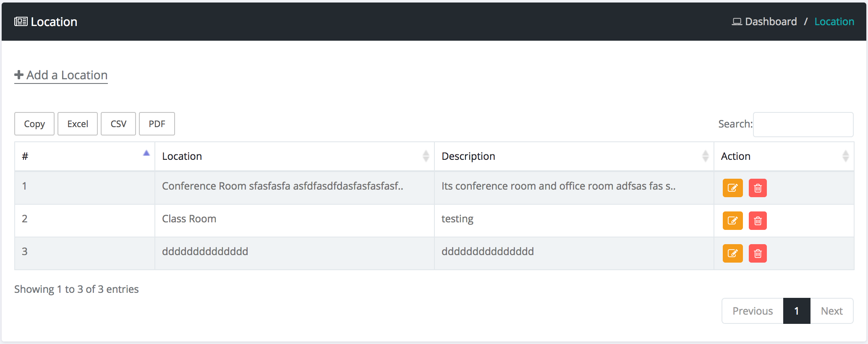Focus the Search input field
This screenshot has height=344, width=868.
[x=803, y=125]
